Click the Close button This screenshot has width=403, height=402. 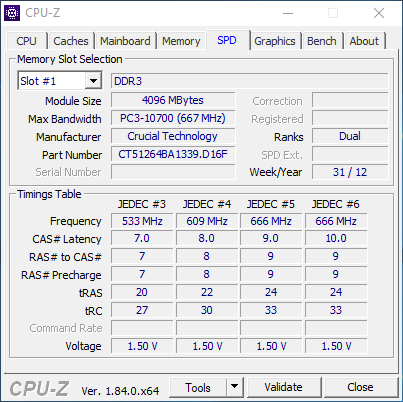tap(360, 387)
